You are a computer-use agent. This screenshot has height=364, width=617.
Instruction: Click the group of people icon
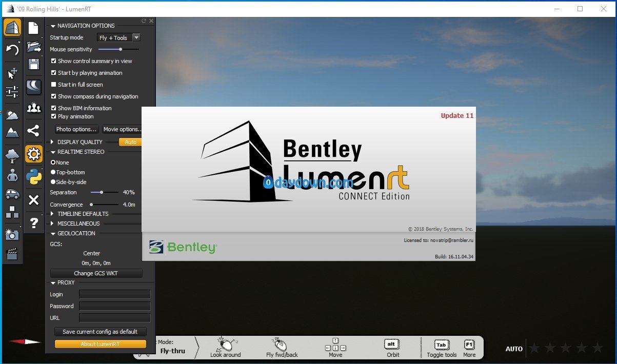[34, 108]
